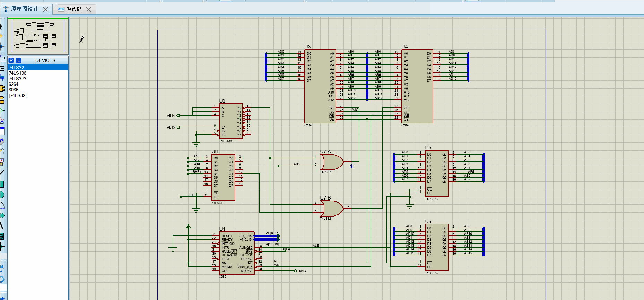
Task: Click the L library manage button
Action: tap(18, 60)
